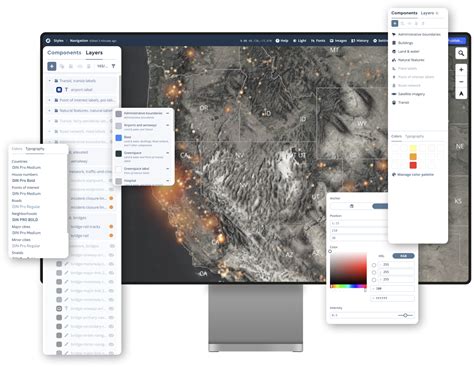The image size is (474, 367).
Task: Open Fonts from the top bar
Action: (318, 41)
